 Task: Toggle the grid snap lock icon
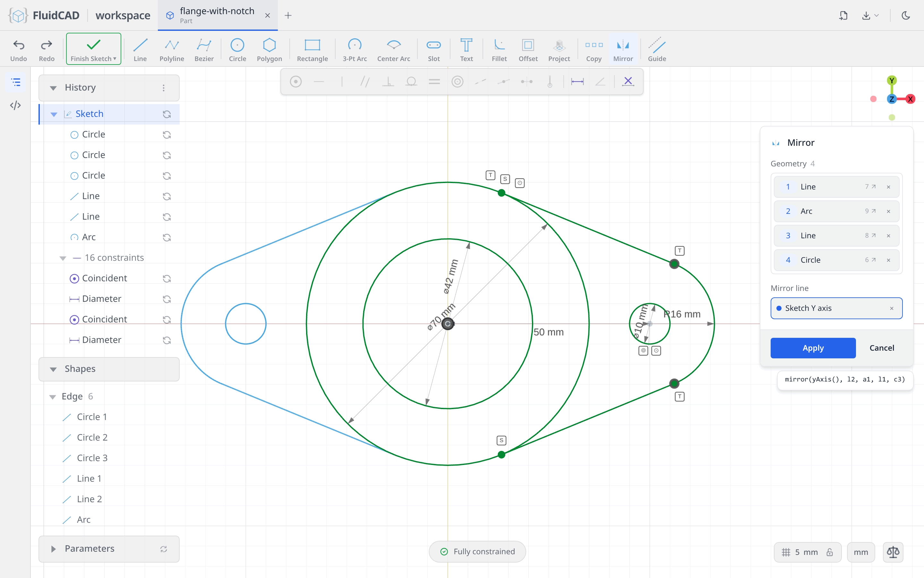(x=830, y=552)
